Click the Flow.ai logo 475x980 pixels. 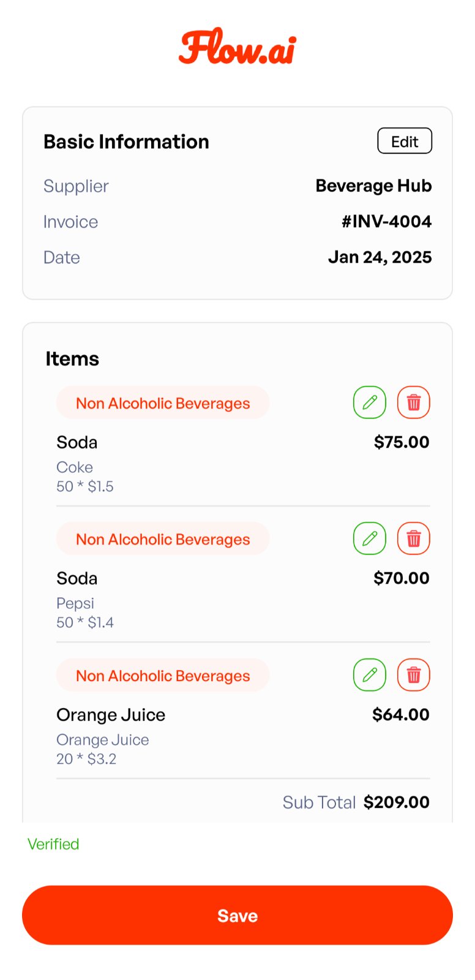pos(238,47)
